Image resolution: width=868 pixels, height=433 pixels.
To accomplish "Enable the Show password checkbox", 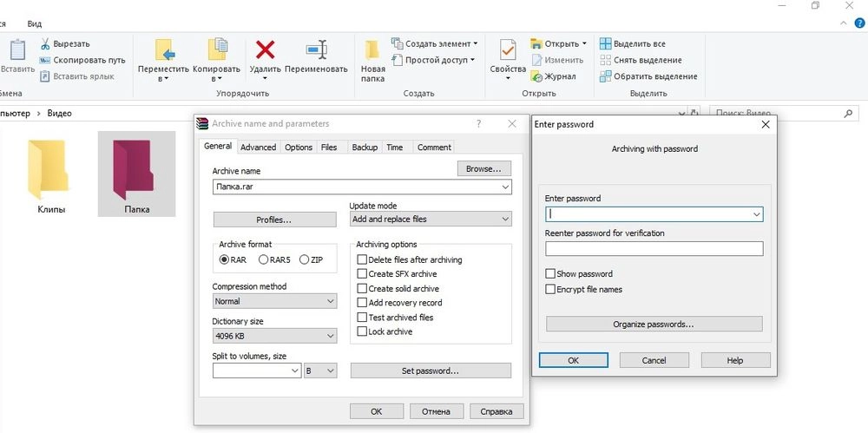I will pos(550,274).
